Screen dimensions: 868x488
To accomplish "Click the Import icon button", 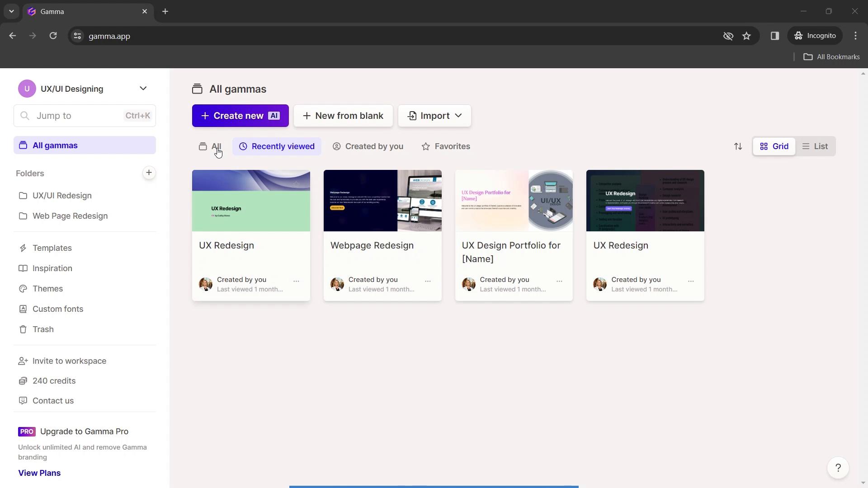I will tap(413, 116).
